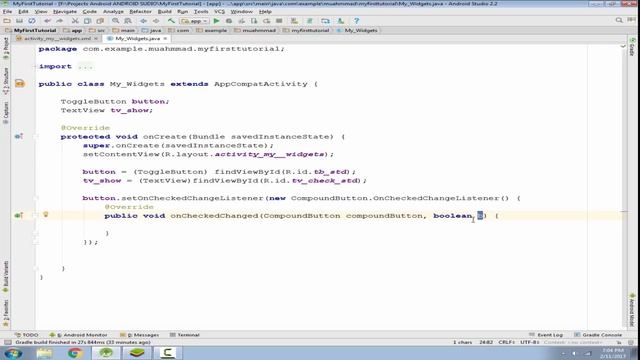The image size is (640, 360).
Task: Close the My_Widgets.java tab
Action: [x=165, y=38]
